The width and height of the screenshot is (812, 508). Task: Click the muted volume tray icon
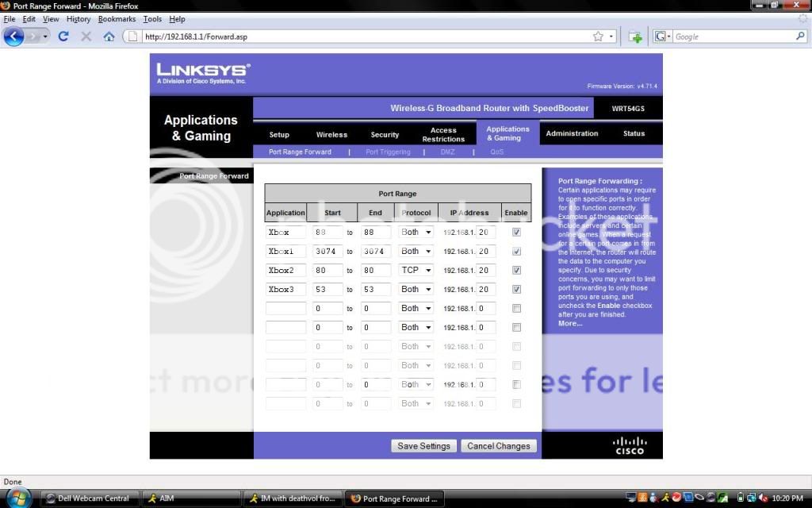tap(764, 498)
